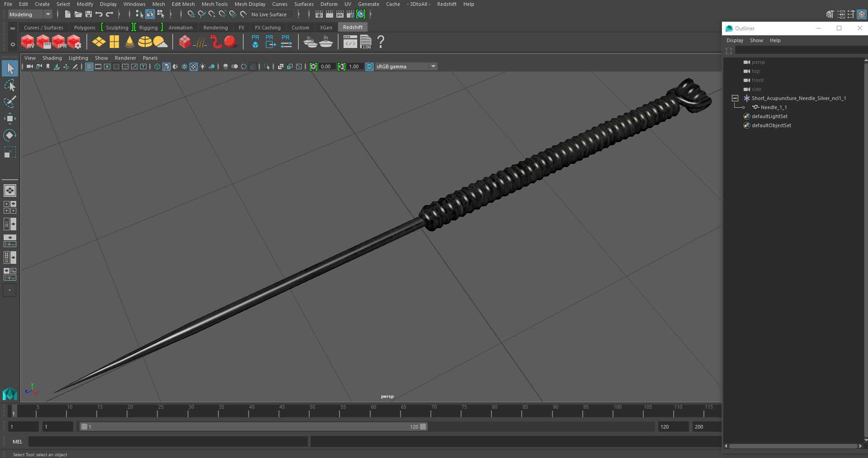Click range slider end handle at 120

[423, 427]
